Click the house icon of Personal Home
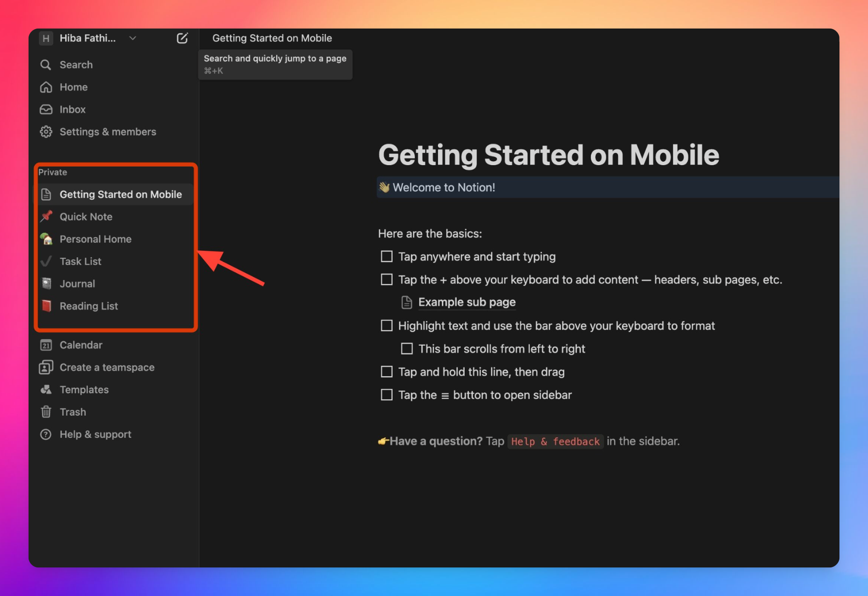This screenshot has width=868, height=596. pos(46,239)
